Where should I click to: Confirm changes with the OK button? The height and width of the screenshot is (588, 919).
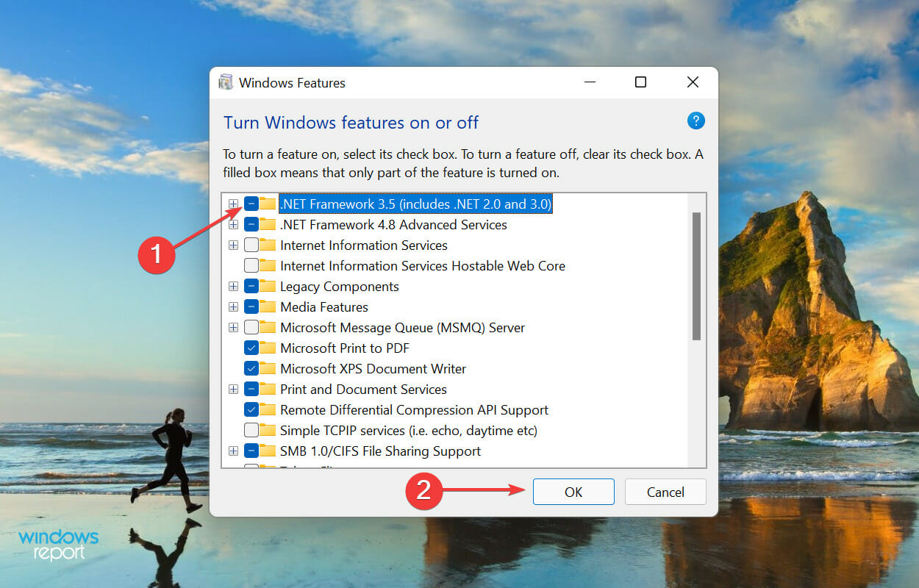(573, 492)
